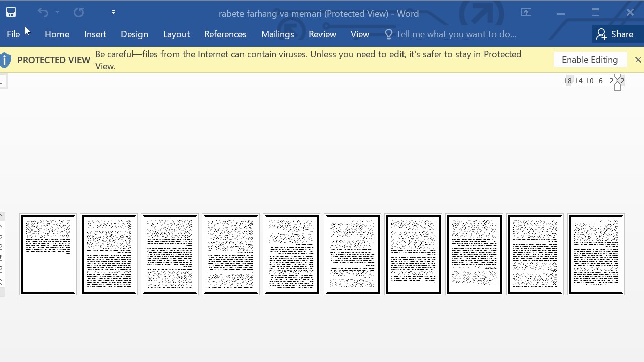The height and width of the screenshot is (362, 644).
Task: Open the File tab
Action: pos(13,34)
